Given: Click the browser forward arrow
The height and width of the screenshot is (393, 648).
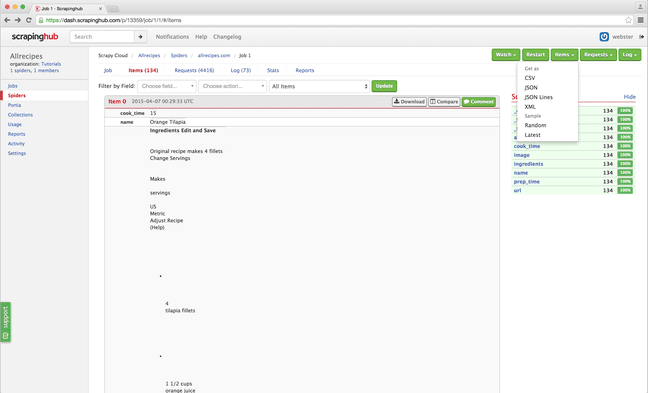Looking at the screenshot, I should click(18, 20).
